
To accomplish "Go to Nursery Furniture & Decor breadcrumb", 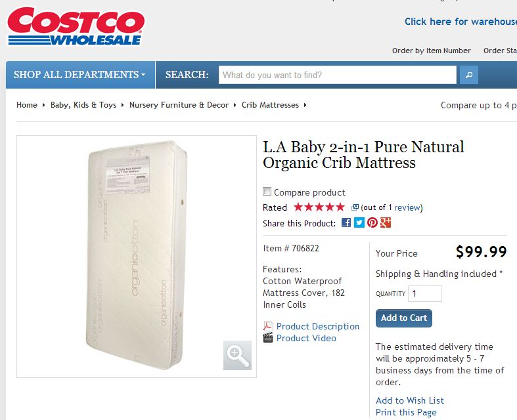I will (x=179, y=105).
